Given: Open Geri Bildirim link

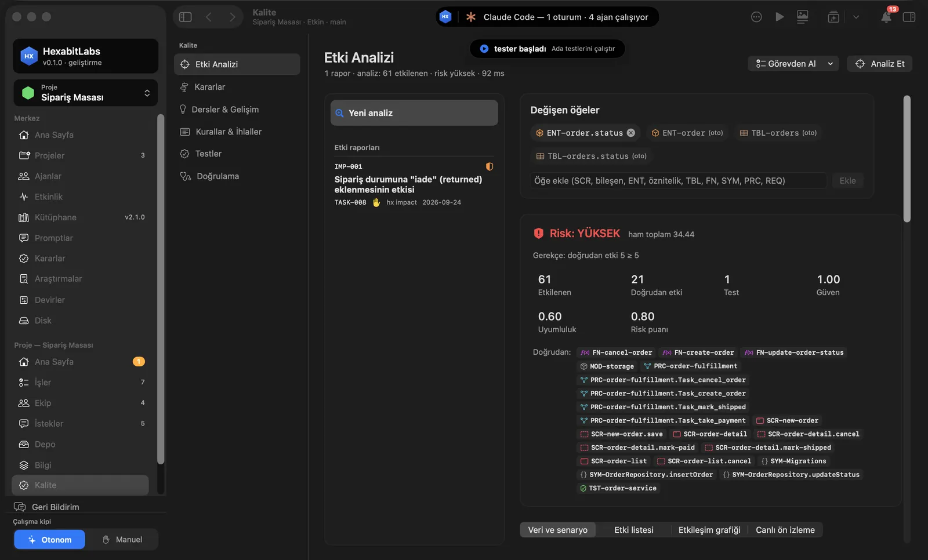Looking at the screenshot, I should point(48,507).
